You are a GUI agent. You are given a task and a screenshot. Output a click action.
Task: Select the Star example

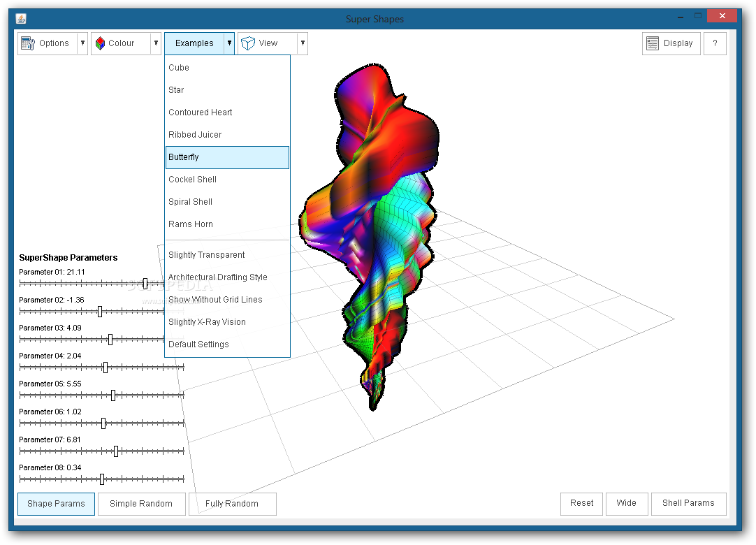[227, 90]
